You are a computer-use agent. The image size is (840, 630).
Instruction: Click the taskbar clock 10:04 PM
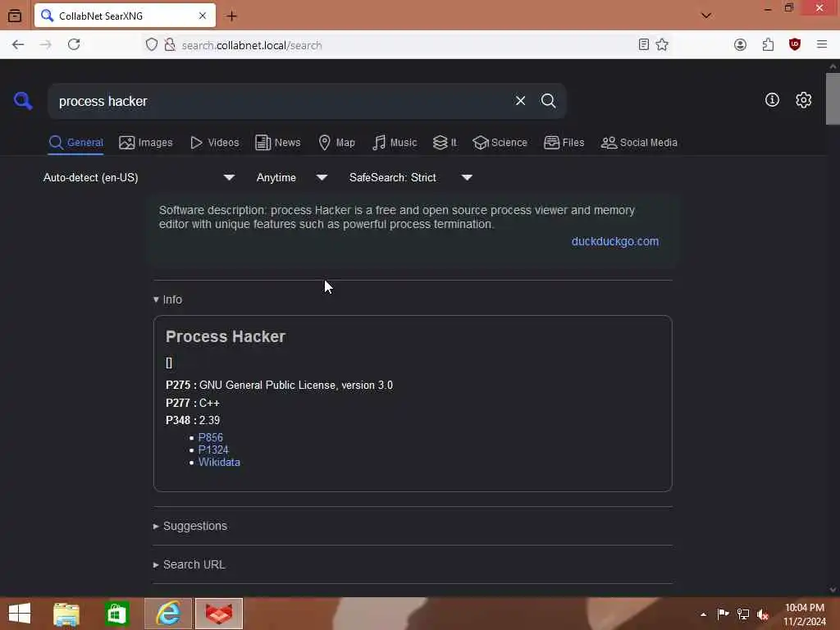(805, 608)
